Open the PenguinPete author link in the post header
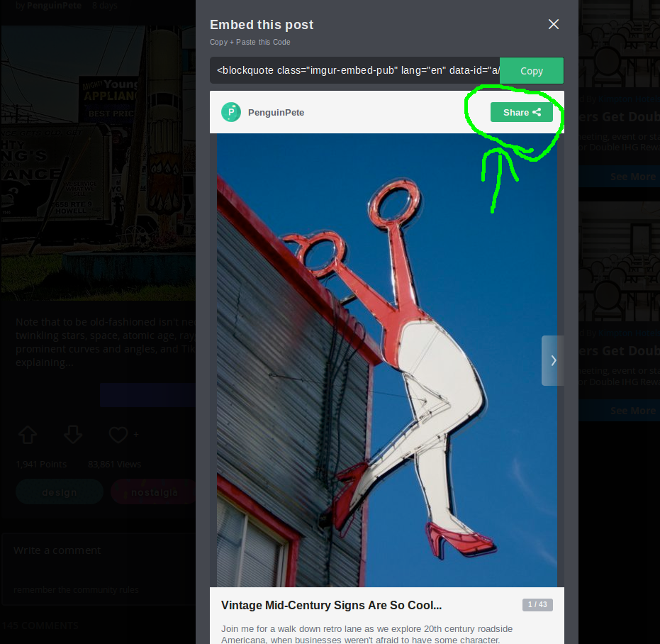 [x=53, y=5]
